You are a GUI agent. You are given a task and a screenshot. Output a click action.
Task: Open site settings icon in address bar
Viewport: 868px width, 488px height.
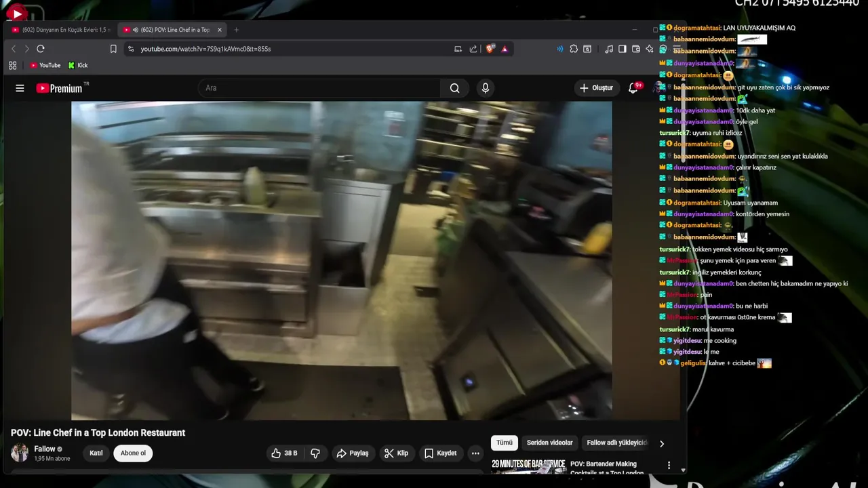pos(131,49)
